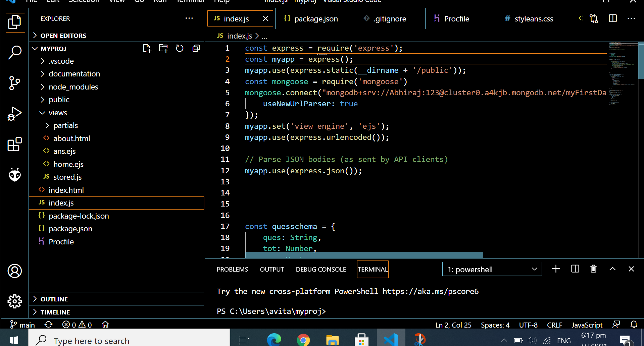The image size is (644, 346).
Task: Maximize the terminal panel size
Action: coord(612,269)
